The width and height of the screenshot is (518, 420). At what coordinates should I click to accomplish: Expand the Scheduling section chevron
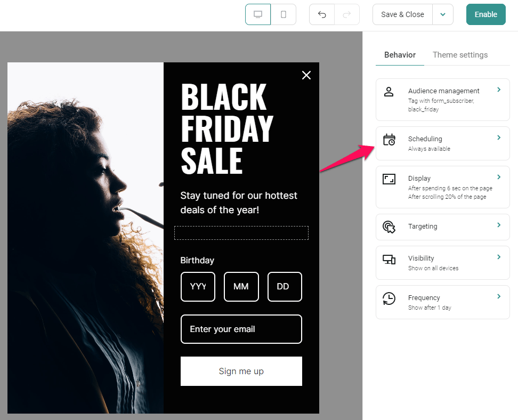pos(499,138)
